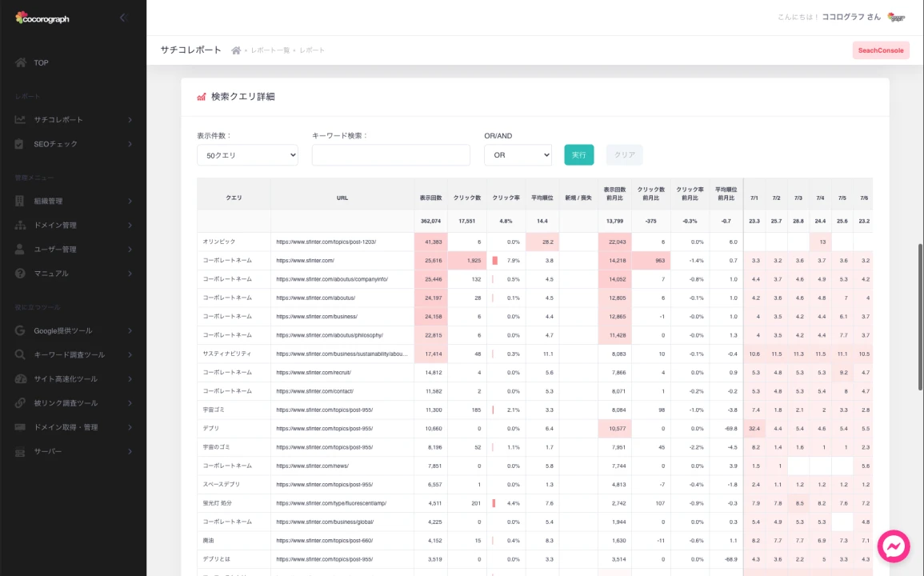This screenshot has width=924, height=576.
Task: Open the 表示件数 50クエリ dropdown
Action: 247,155
